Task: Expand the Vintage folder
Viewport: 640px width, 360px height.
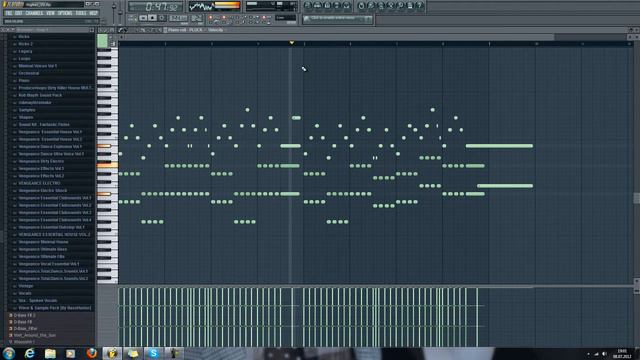Action: coord(26,286)
